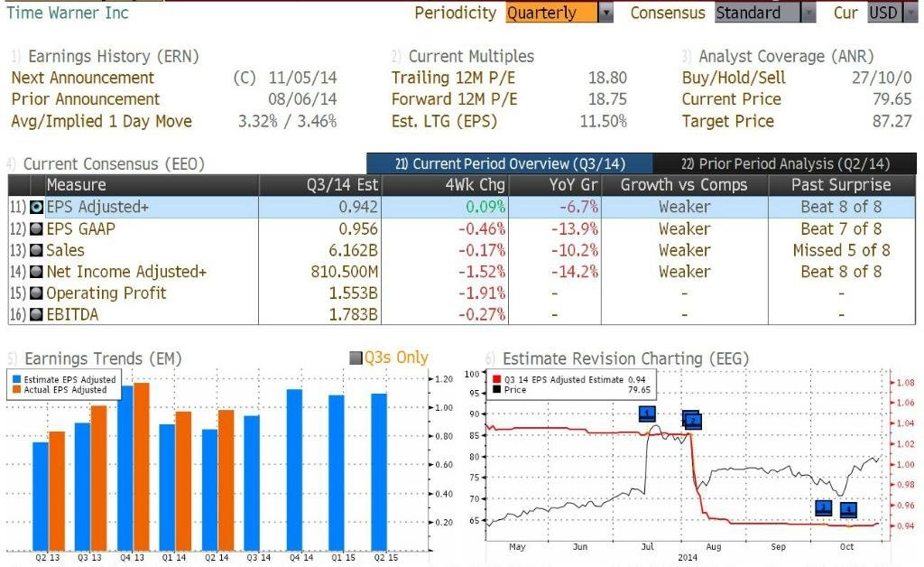Image resolution: width=924 pixels, height=567 pixels.
Task: Click the Operating Profit 4Wk change -1.91%
Action: pos(482,293)
